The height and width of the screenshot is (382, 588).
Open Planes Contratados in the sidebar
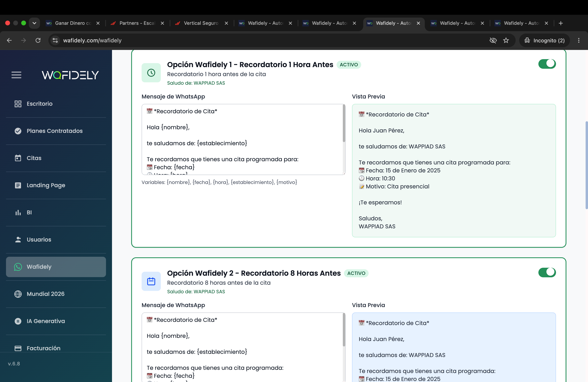pyautogui.click(x=56, y=131)
